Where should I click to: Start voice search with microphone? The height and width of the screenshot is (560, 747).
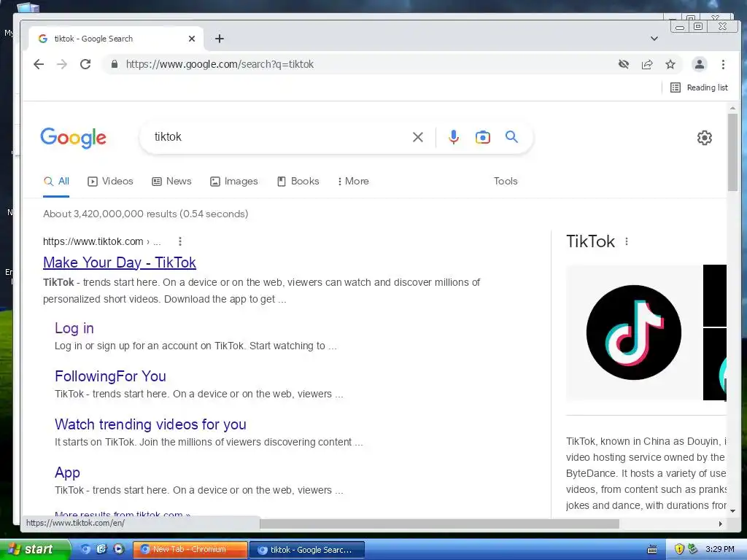(x=454, y=137)
